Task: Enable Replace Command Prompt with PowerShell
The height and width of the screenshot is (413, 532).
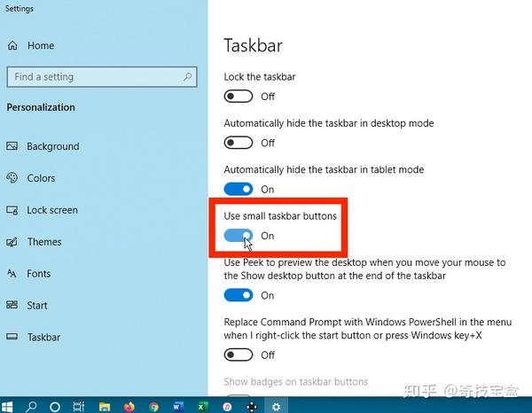Action: point(239,355)
